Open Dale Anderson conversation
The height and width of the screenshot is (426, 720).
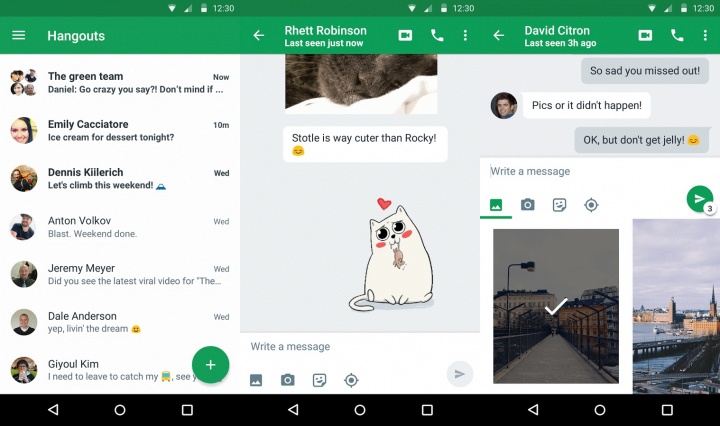click(x=120, y=322)
